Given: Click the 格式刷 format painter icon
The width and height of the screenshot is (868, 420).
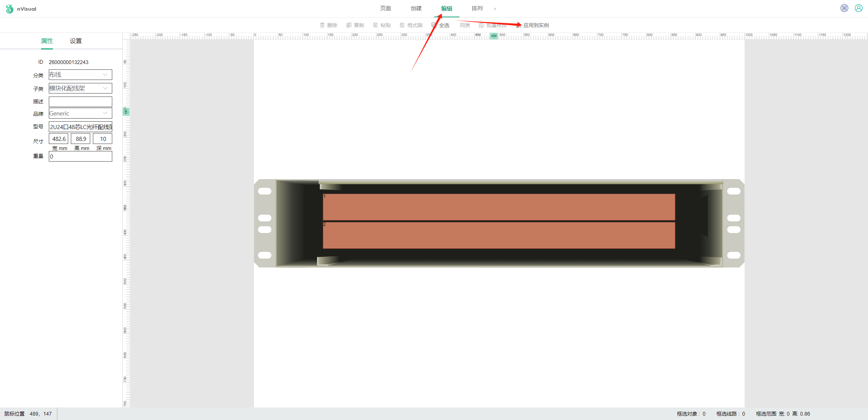Looking at the screenshot, I should pyautogui.click(x=402, y=25).
